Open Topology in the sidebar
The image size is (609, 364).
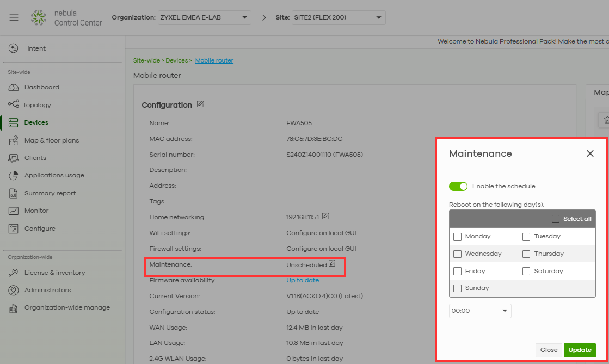pos(37,105)
